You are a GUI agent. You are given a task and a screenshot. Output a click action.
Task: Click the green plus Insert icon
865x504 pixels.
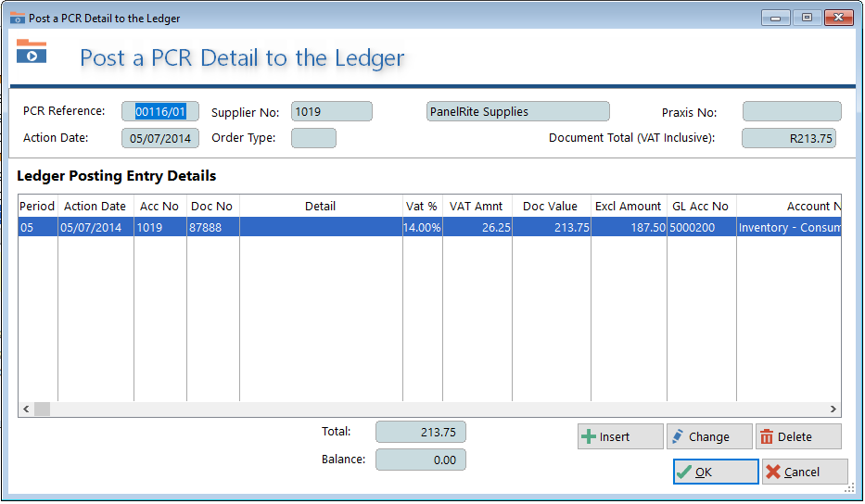[x=589, y=436]
